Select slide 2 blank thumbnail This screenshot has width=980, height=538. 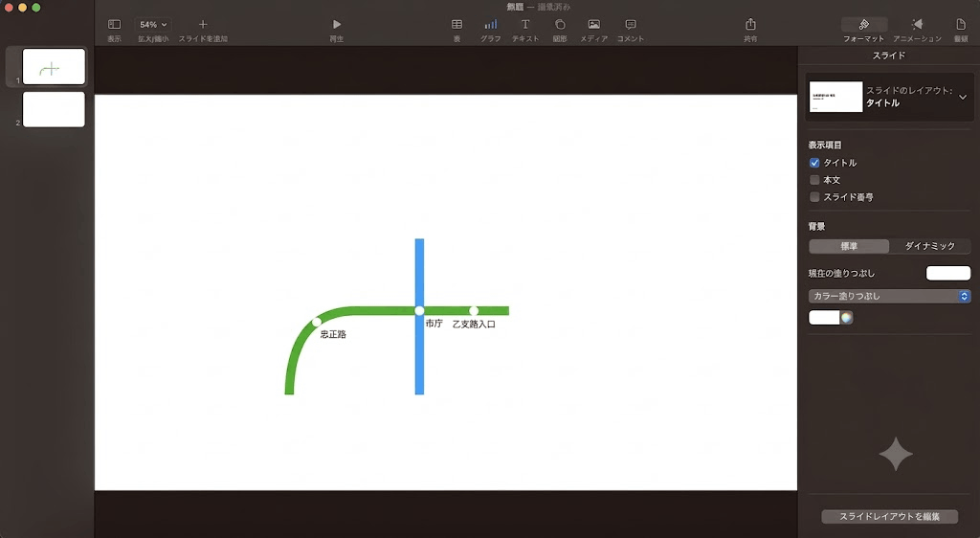(54, 109)
